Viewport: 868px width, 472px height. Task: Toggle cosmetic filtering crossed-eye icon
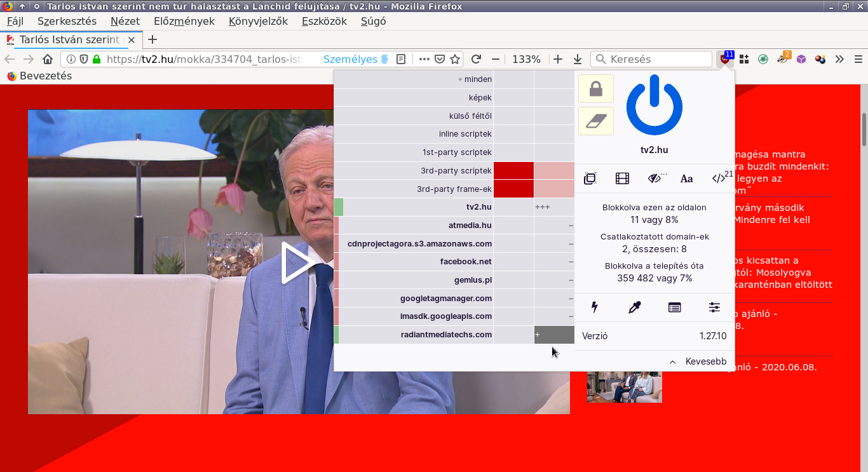[655, 179]
